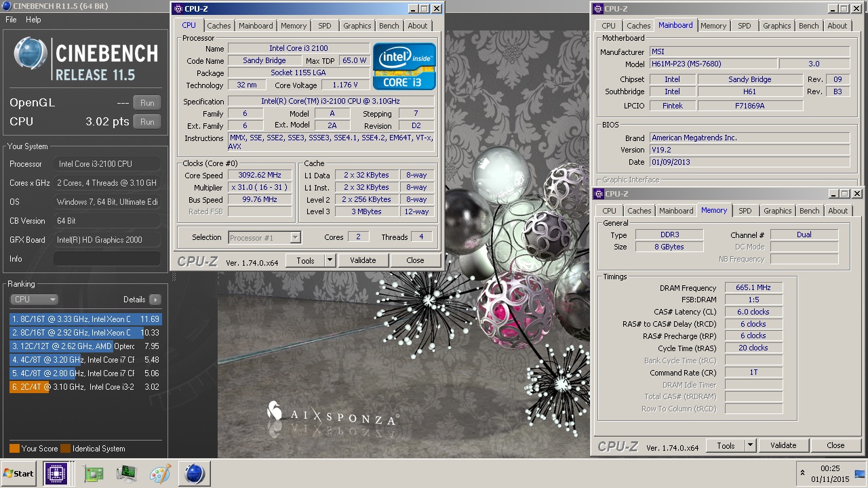868x488 pixels.
Task: Open Cinebench File menu
Action: point(11,20)
